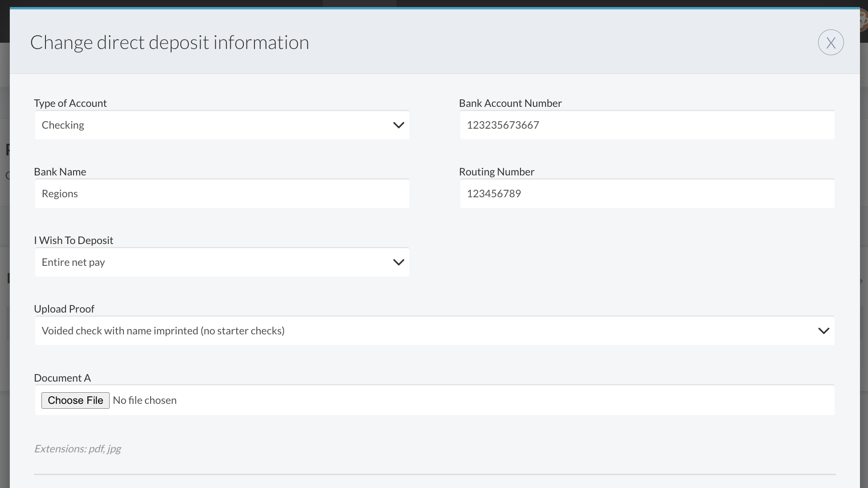The image size is (868, 488).
Task: Click the No file chosen text
Action: [145, 400]
